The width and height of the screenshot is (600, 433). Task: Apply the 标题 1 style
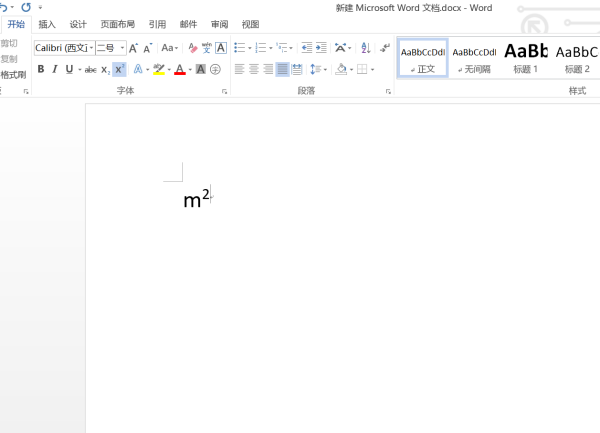(x=526, y=58)
